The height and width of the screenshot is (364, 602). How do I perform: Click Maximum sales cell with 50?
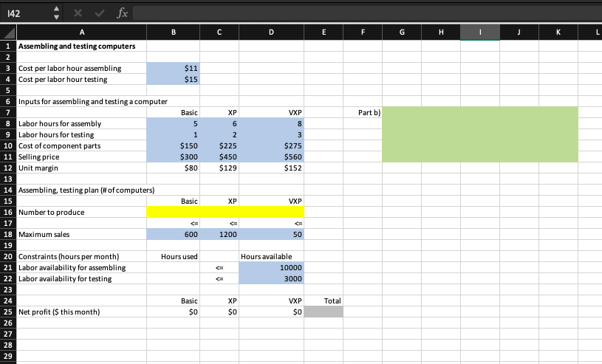pos(271,234)
